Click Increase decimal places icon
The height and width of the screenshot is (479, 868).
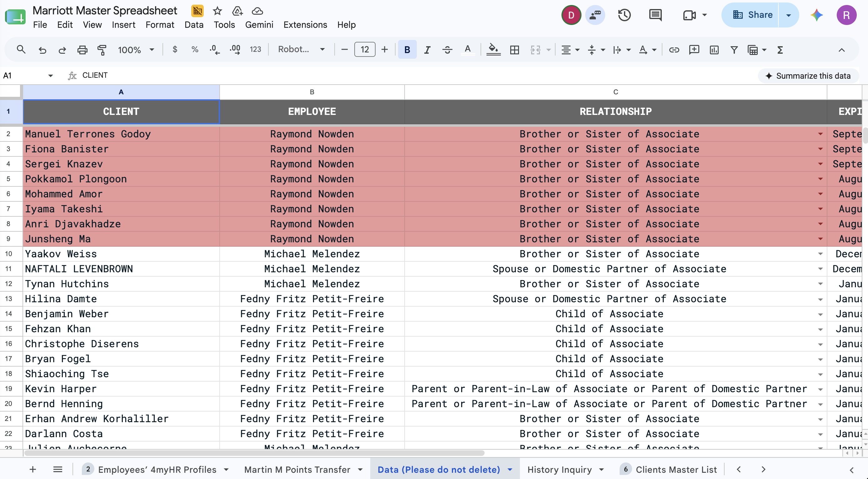click(x=235, y=50)
